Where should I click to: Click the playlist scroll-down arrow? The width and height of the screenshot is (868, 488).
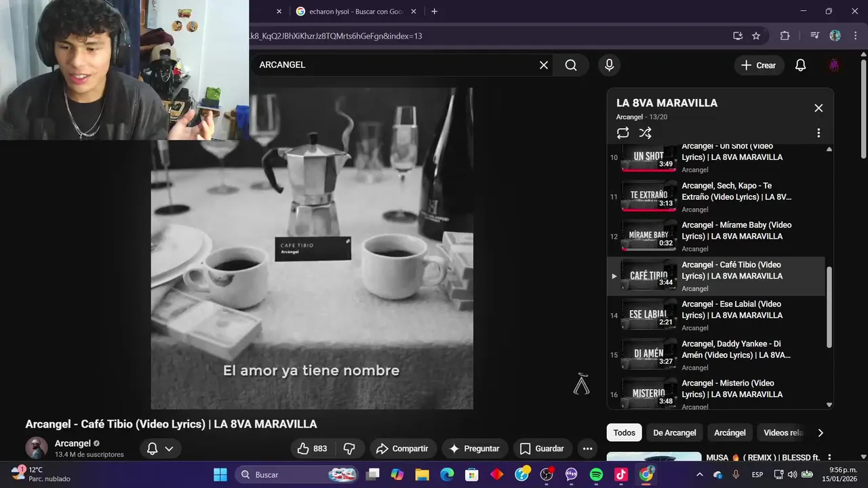pyautogui.click(x=829, y=404)
